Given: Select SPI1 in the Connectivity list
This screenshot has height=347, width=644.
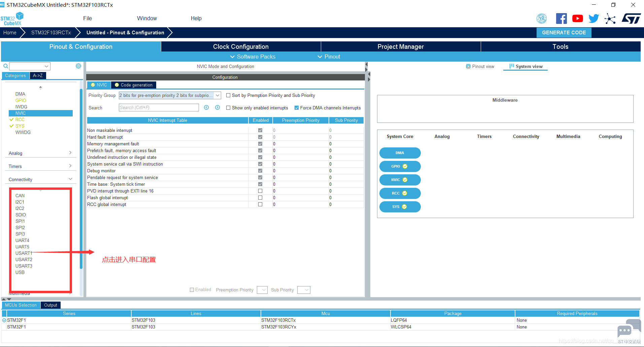Looking at the screenshot, I should click(20, 221).
